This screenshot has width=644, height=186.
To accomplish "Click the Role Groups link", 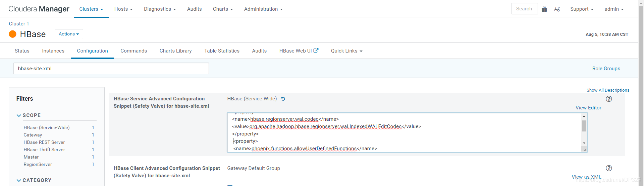I will [606, 69].
